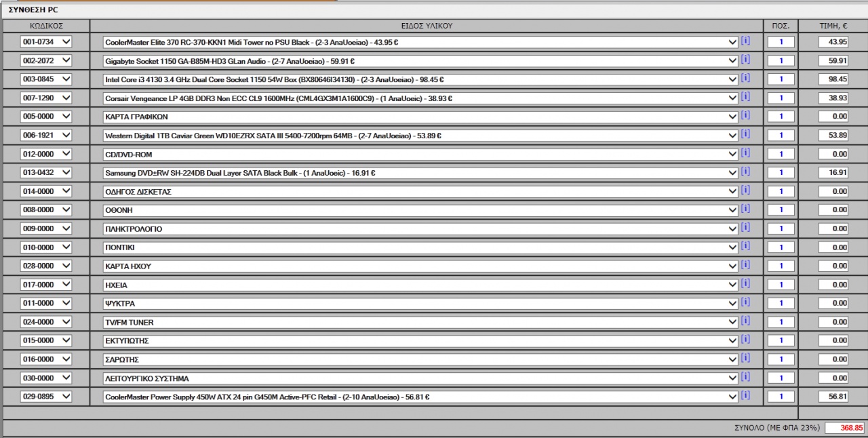
Task: Open info link for Samsung DVD±RW drive
Action: click(745, 172)
